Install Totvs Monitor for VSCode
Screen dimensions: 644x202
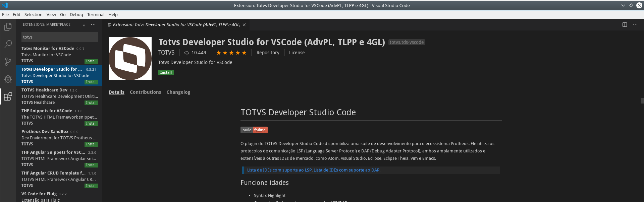click(91, 61)
